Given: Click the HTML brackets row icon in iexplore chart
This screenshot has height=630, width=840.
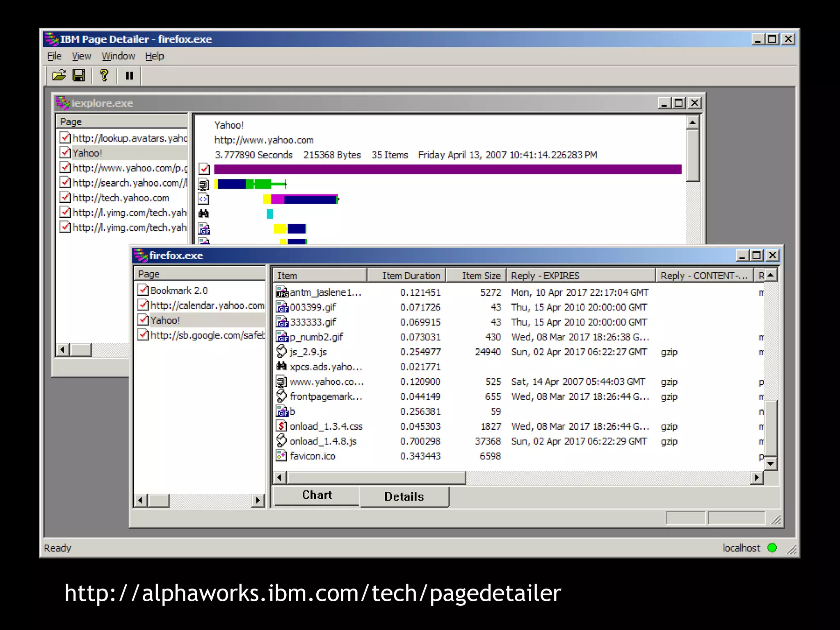Looking at the screenshot, I should 204,199.
